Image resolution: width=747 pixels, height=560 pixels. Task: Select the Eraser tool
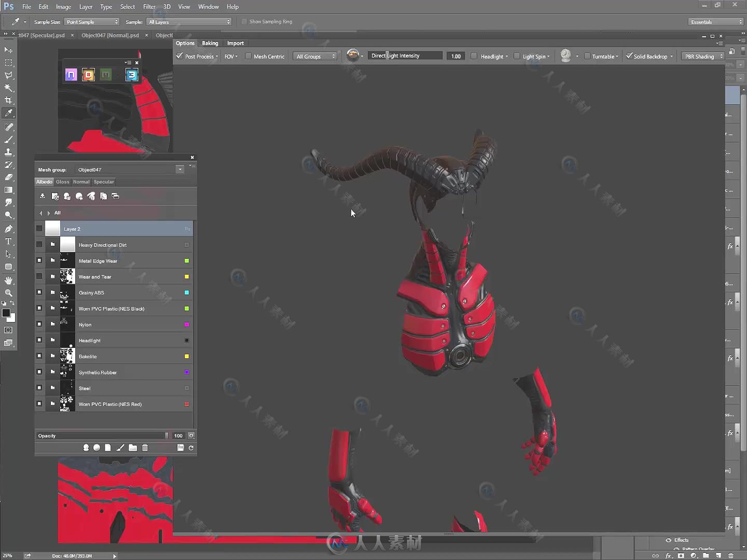click(8, 177)
